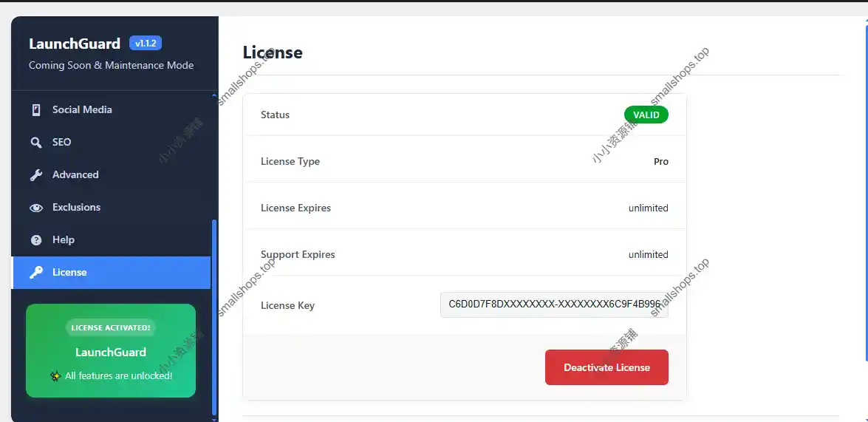This screenshot has height=422, width=868.
Task: Click the Pro license type value
Action: pyautogui.click(x=661, y=162)
